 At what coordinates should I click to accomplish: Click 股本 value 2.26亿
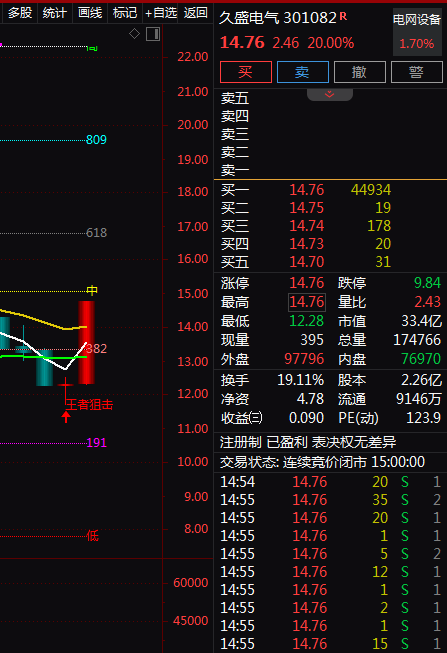click(421, 380)
